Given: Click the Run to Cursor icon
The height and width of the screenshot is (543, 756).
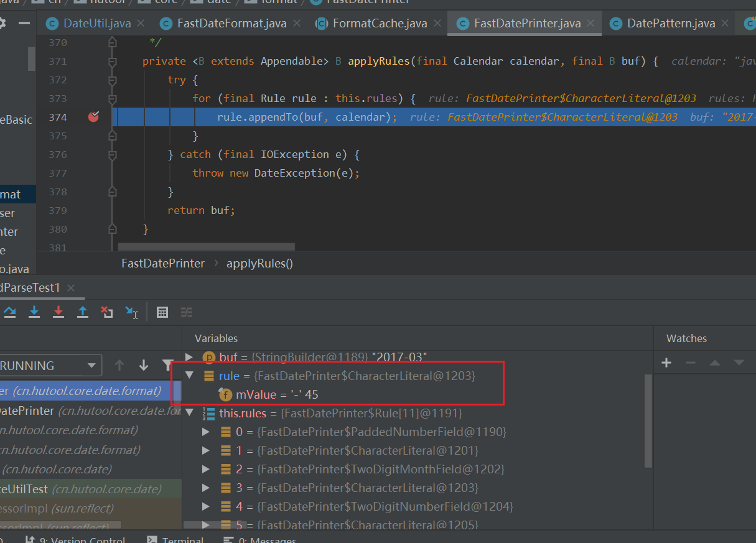Looking at the screenshot, I should pyautogui.click(x=131, y=312).
